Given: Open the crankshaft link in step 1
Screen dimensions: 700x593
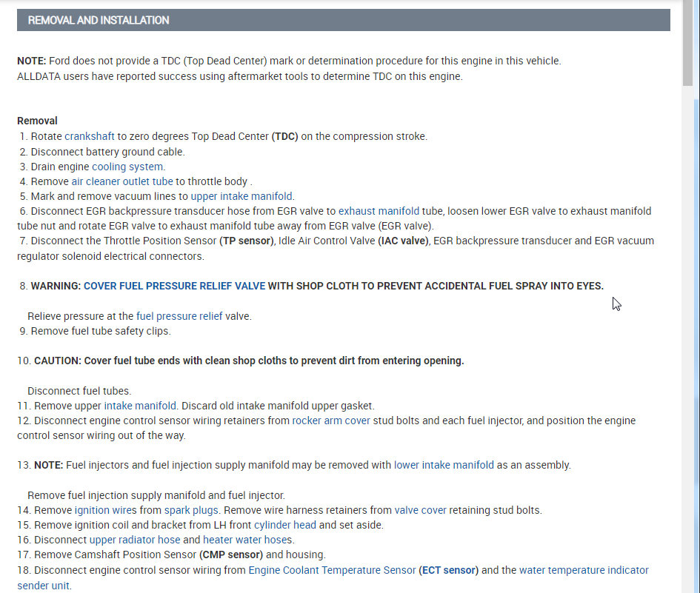Looking at the screenshot, I should tap(90, 136).
